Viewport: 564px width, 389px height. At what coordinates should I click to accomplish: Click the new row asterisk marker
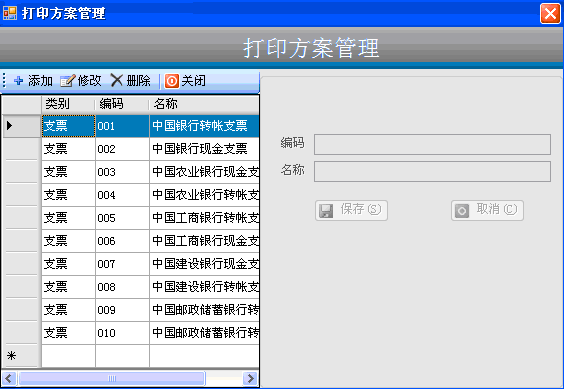pos(12,356)
